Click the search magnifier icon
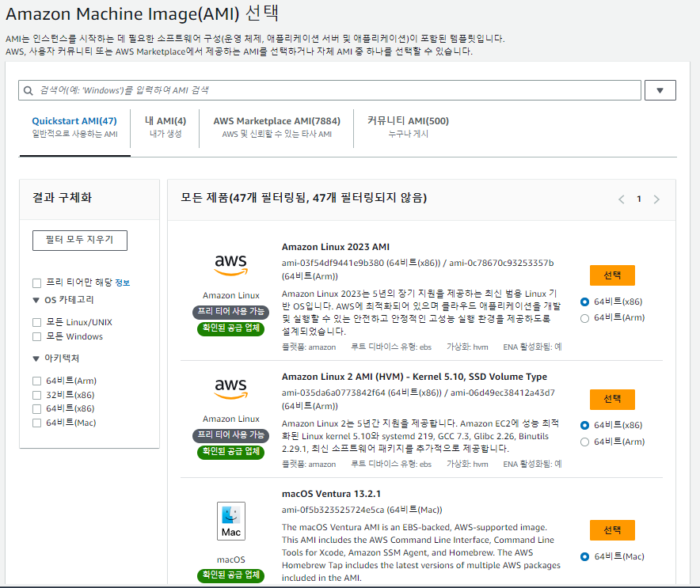Image resolution: width=700 pixels, height=588 pixels. pos(29,90)
